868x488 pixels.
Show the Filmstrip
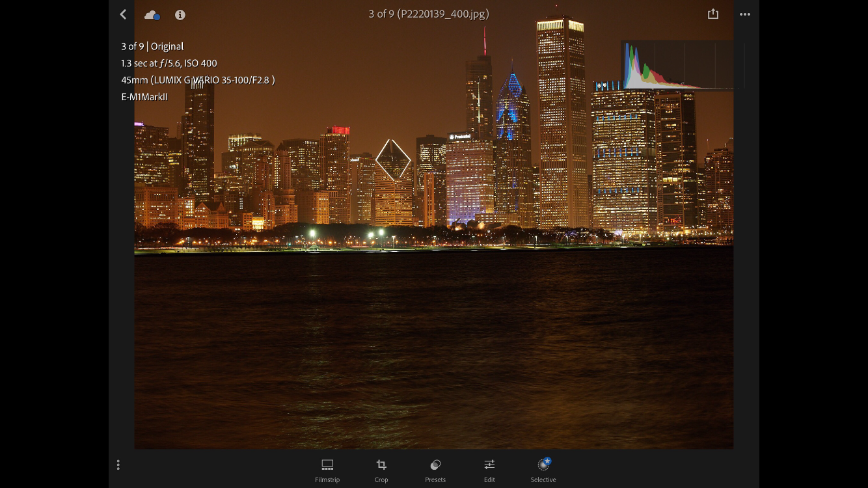coord(327,470)
